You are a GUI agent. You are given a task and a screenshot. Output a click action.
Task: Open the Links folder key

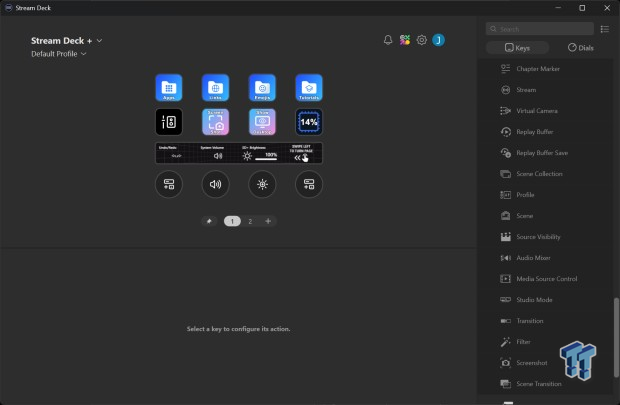click(x=215, y=87)
